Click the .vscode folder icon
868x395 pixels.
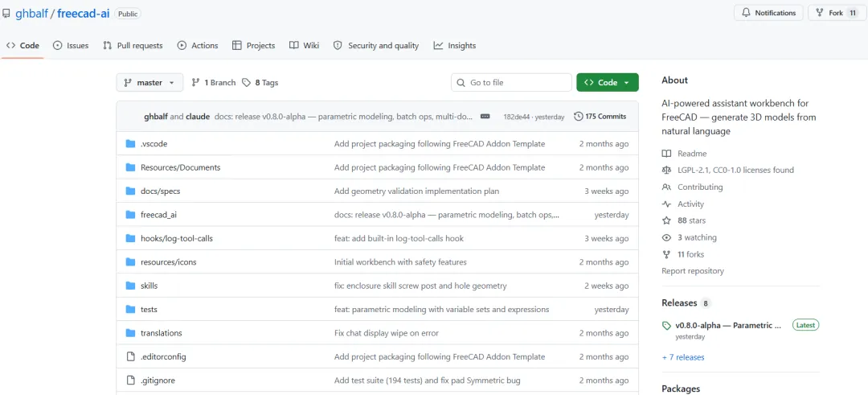click(x=131, y=144)
